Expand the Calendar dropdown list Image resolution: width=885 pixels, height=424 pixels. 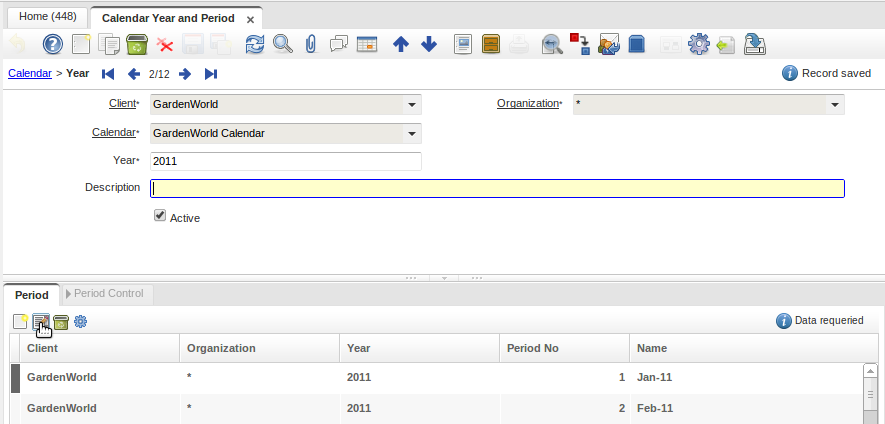point(411,133)
